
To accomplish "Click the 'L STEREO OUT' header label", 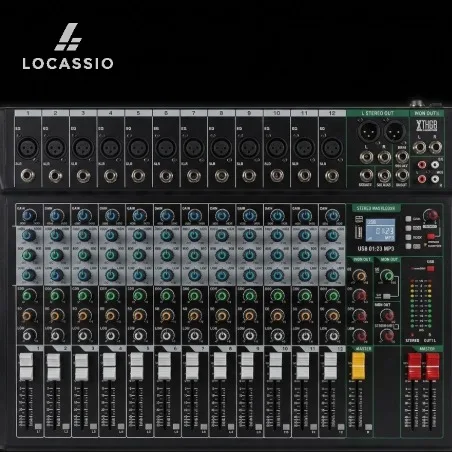I will [x=377, y=113].
